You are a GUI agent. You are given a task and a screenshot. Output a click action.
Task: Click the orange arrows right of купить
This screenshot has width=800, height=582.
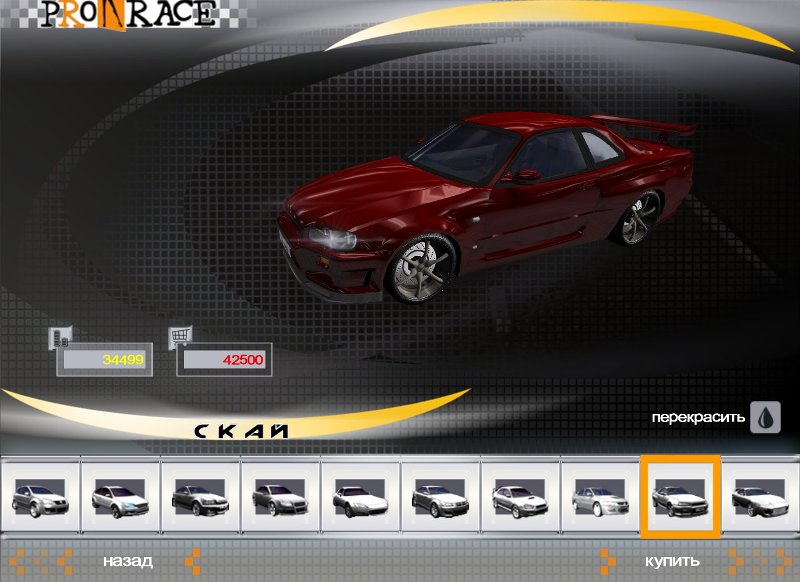coord(747,561)
